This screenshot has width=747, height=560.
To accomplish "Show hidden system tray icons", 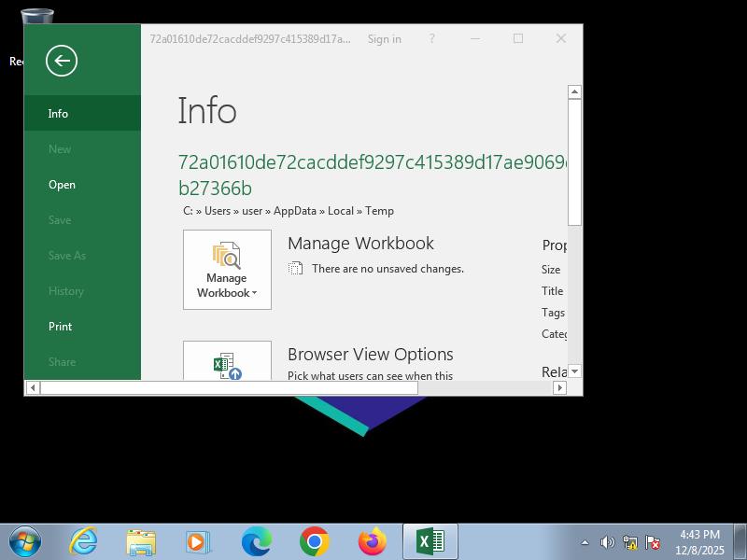I will point(585,542).
